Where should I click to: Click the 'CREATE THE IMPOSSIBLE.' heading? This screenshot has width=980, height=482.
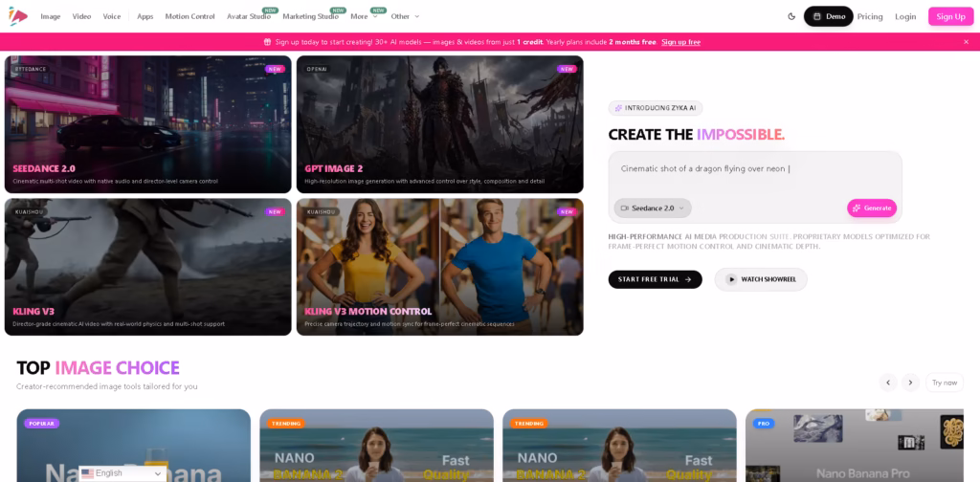[697, 134]
